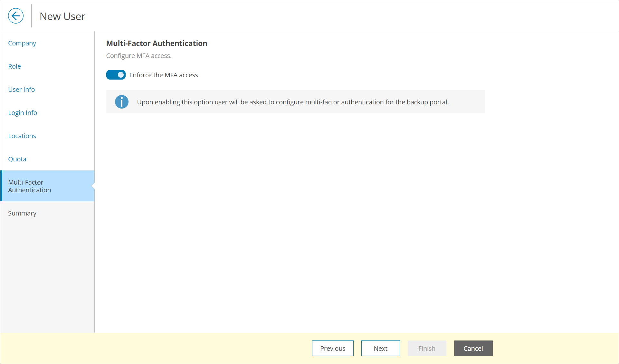
Task: Click the blue info icon
Action: [121, 102]
